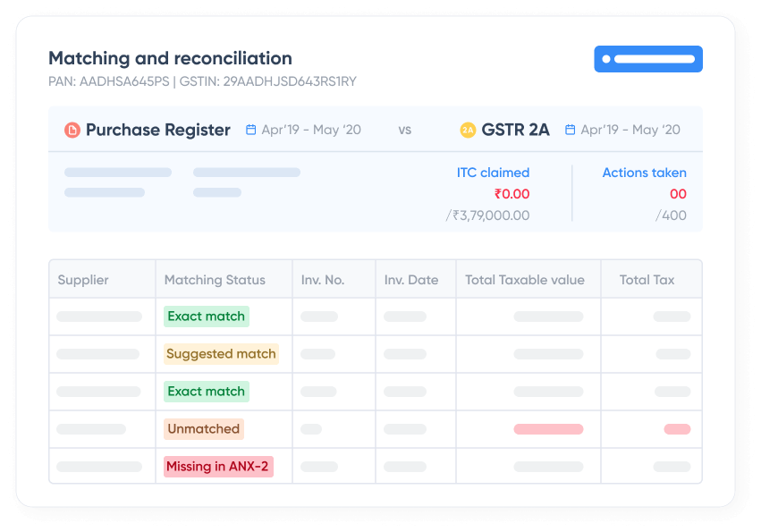Click the Missing in ANX-2 badge
761x532 pixels.
click(x=217, y=466)
